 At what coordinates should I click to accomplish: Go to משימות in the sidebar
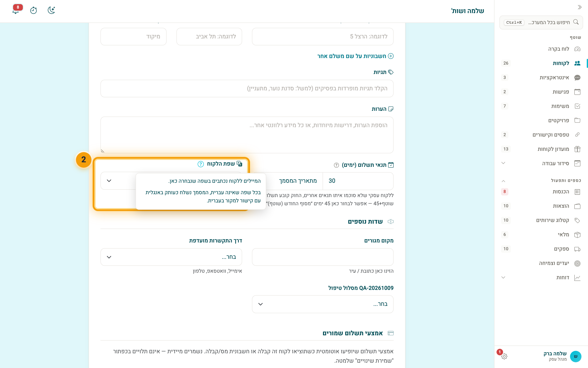tap(541, 106)
